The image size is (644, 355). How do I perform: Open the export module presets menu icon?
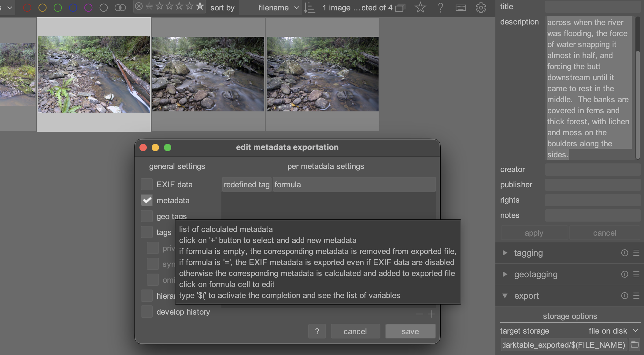pos(636,296)
